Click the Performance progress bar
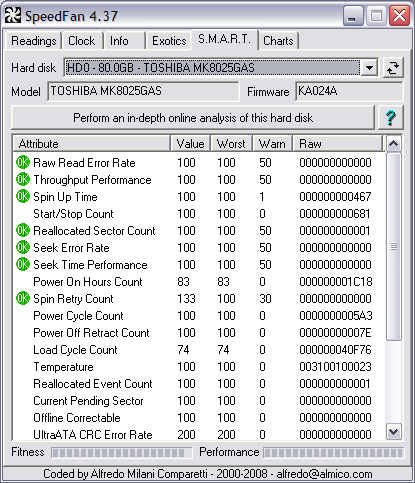This screenshot has height=483, width=415. point(333,453)
